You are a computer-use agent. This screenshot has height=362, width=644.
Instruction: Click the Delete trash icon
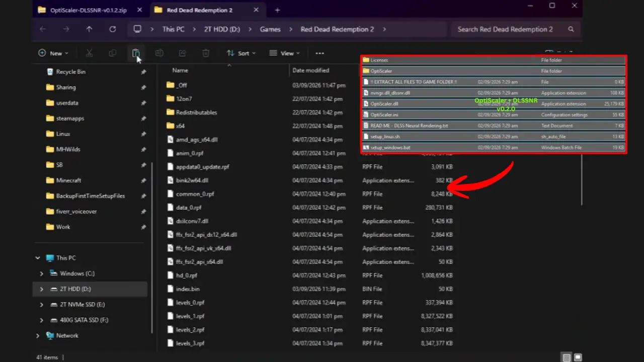click(206, 53)
